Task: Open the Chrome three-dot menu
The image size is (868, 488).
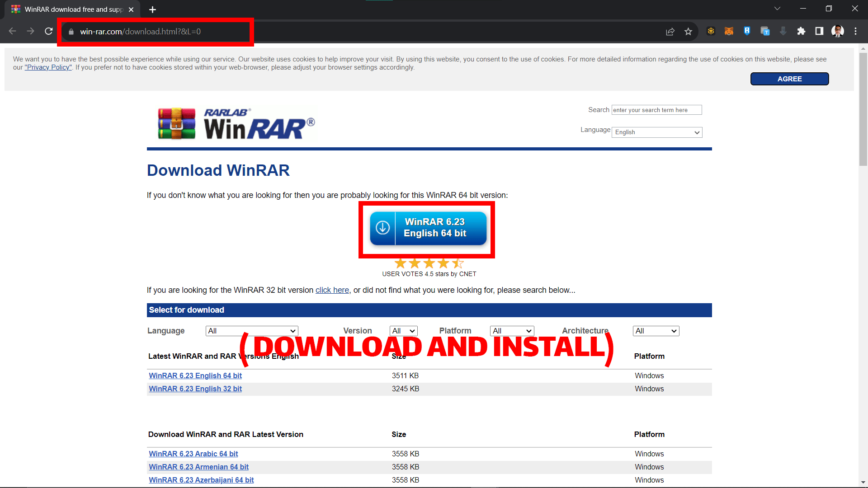Action: point(856,31)
